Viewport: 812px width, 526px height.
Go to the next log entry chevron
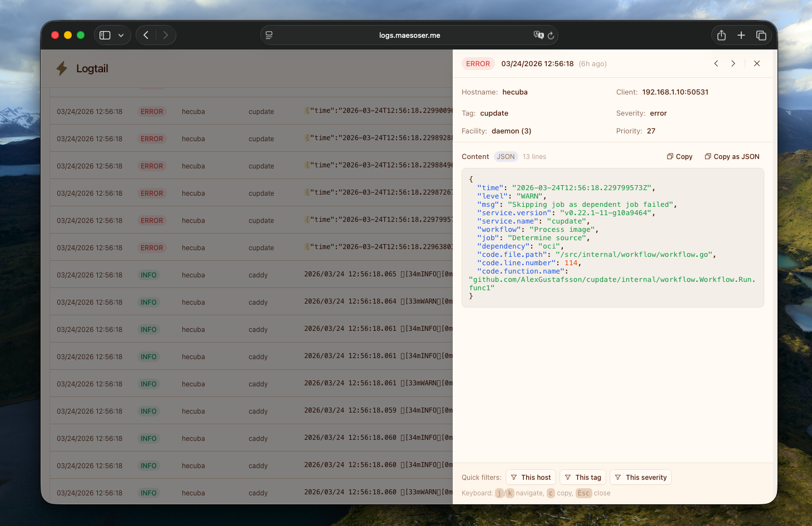click(x=734, y=63)
